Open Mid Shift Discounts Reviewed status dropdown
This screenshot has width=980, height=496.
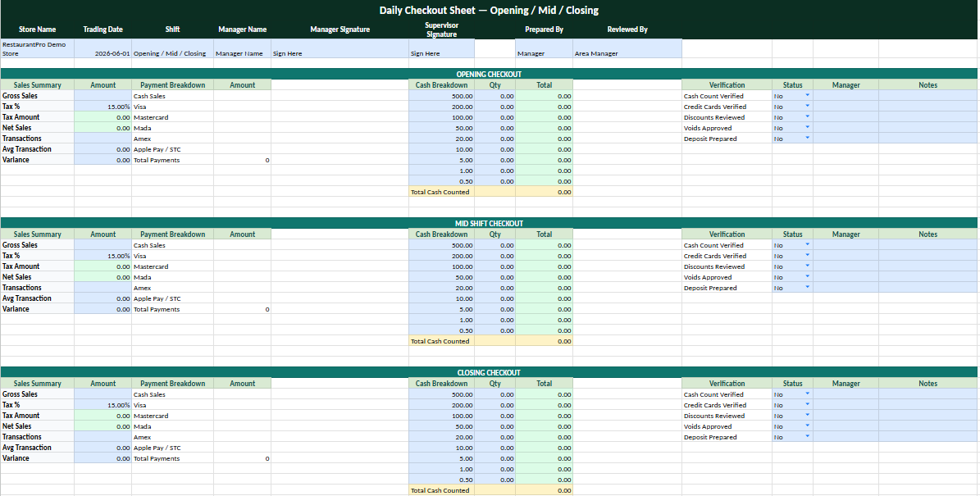[x=807, y=266]
